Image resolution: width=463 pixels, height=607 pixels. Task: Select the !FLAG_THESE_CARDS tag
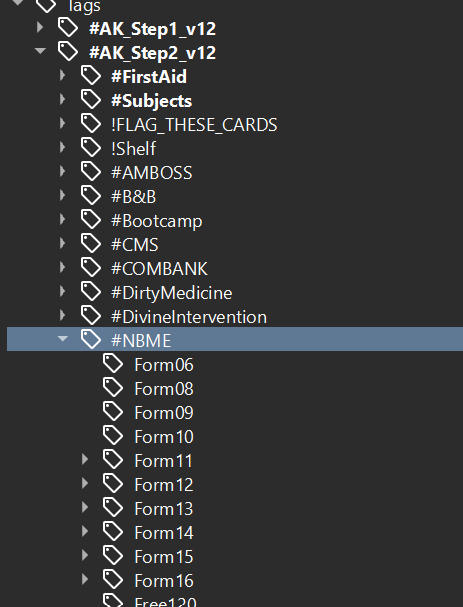[194, 125]
